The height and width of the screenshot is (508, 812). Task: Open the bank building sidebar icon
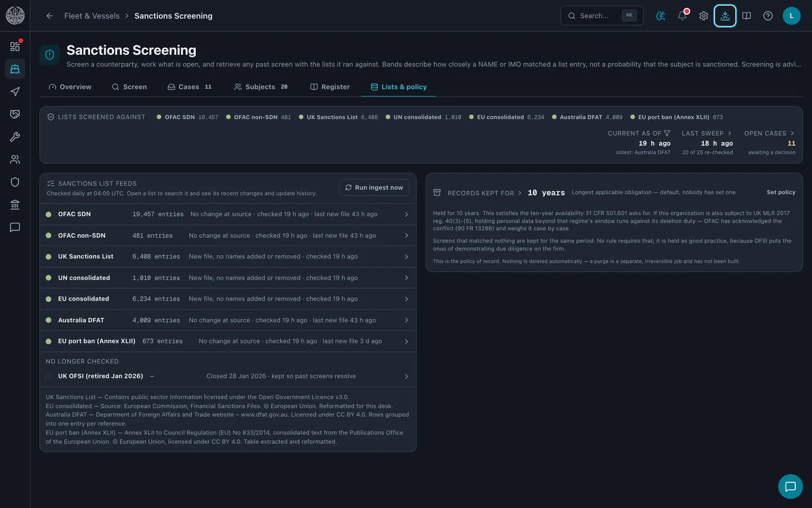[x=15, y=205]
